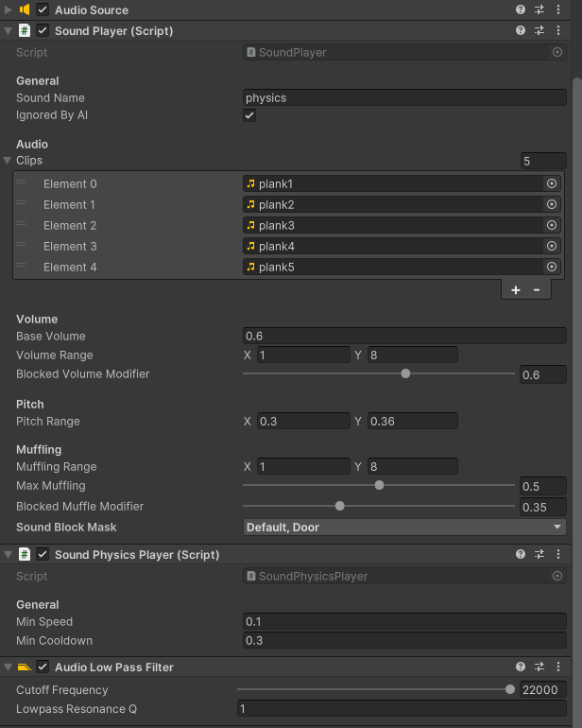Collapse the Clips array foldout

pyautogui.click(x=8, y=161)
